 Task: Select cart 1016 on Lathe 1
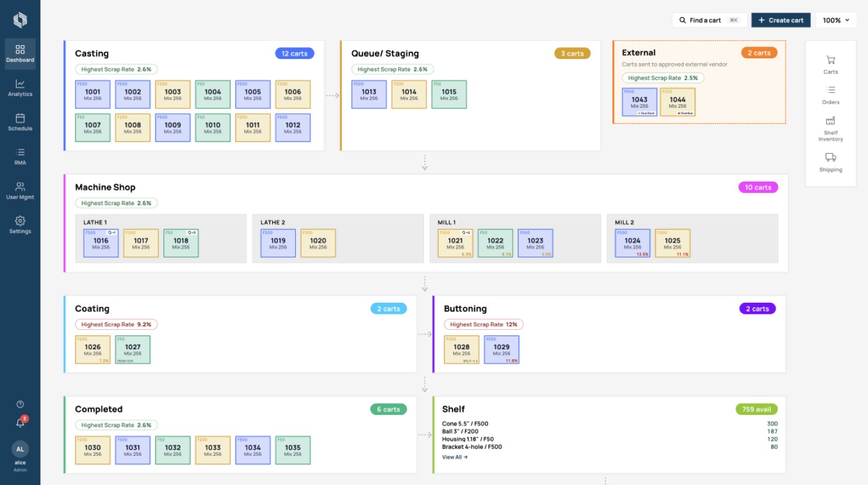[x=101, y=243]
